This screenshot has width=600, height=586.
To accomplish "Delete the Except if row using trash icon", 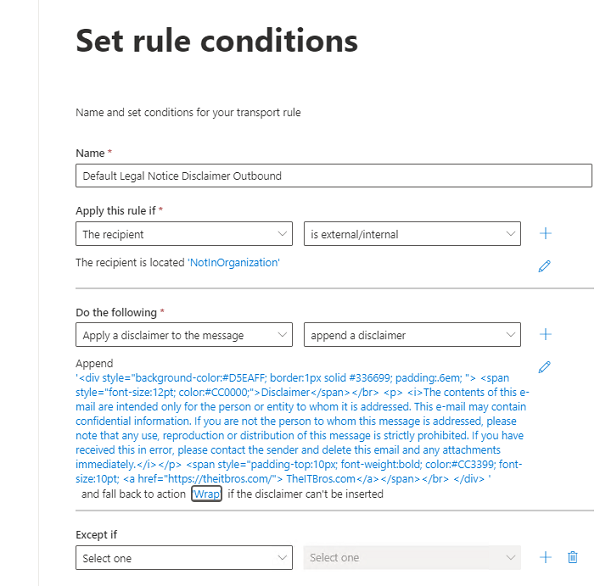I will point(572,557).
